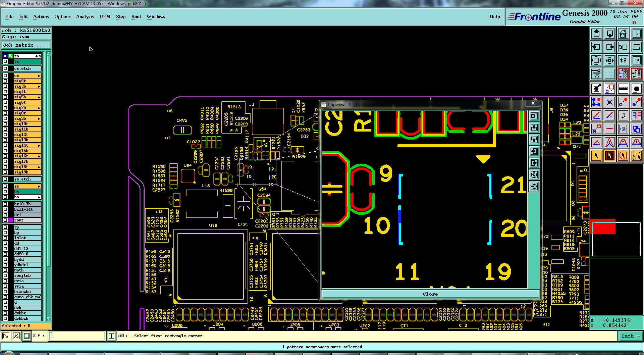The image size is (644, 355).
Task: Select the rotate feature tool
Action: pos(623,115)
